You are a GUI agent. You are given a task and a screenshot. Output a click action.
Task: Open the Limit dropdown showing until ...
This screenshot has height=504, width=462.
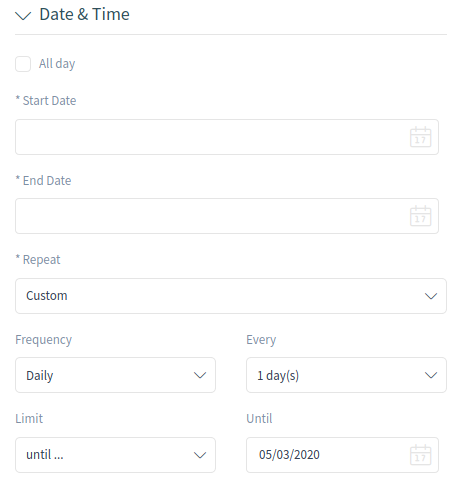115,455
